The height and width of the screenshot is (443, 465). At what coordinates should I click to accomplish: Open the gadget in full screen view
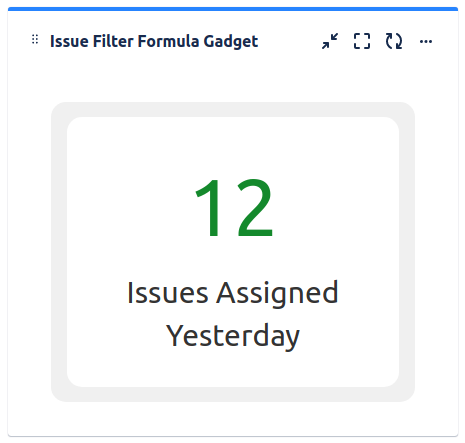[362, 41]
